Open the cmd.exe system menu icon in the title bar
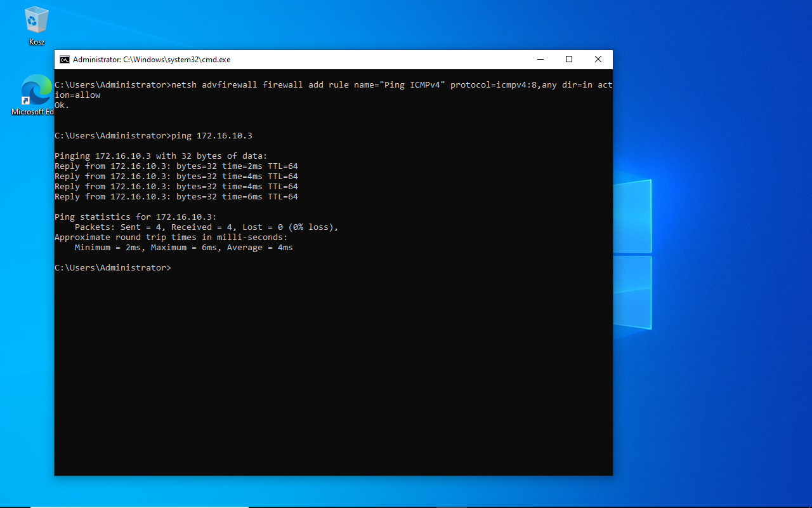The image size is (812, 508). click(x=65, y=60)
